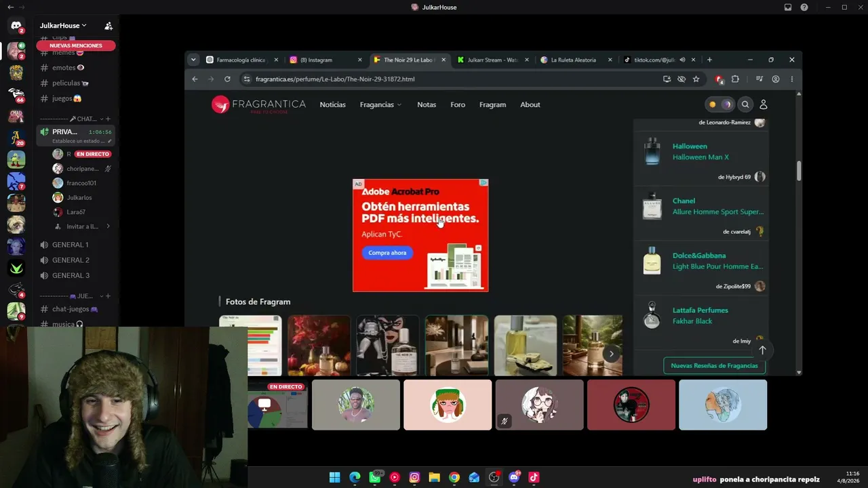The image size is (868, 488).
Task: Open the Fragram menu item
Action: tap(492, 104)
